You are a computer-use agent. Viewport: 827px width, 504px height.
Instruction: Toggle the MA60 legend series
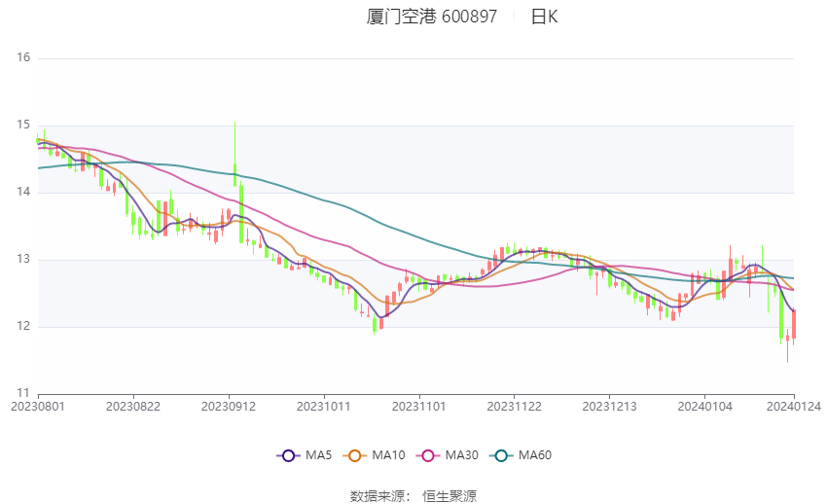(521, 455)
